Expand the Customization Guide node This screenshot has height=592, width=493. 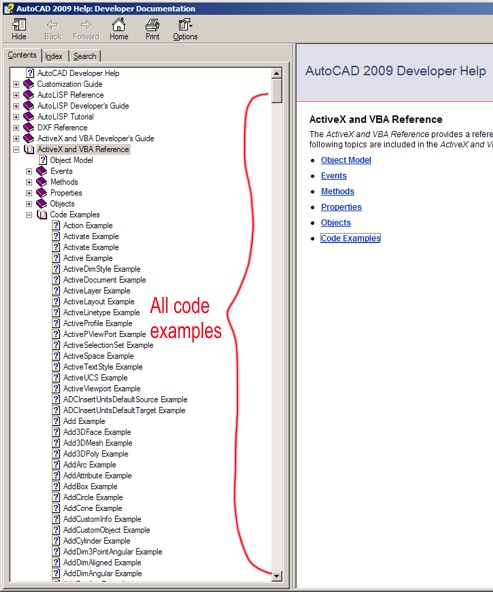pyautogui.click(x=16, y=84)
